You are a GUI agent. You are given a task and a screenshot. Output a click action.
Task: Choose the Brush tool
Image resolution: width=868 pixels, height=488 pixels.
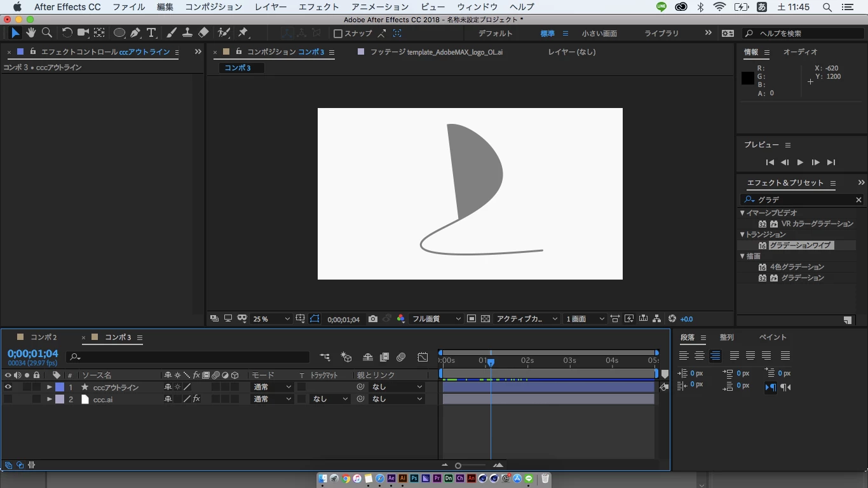(172, 33)
